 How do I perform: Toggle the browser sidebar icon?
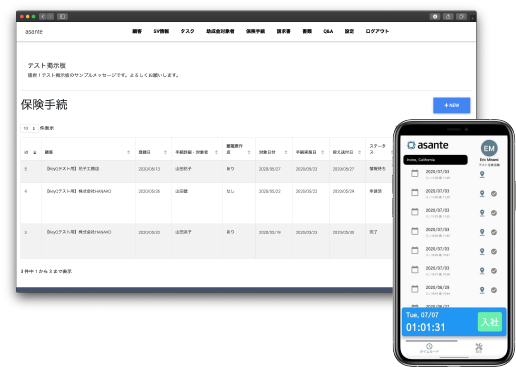pyautogui.click(x=62, y=16)
